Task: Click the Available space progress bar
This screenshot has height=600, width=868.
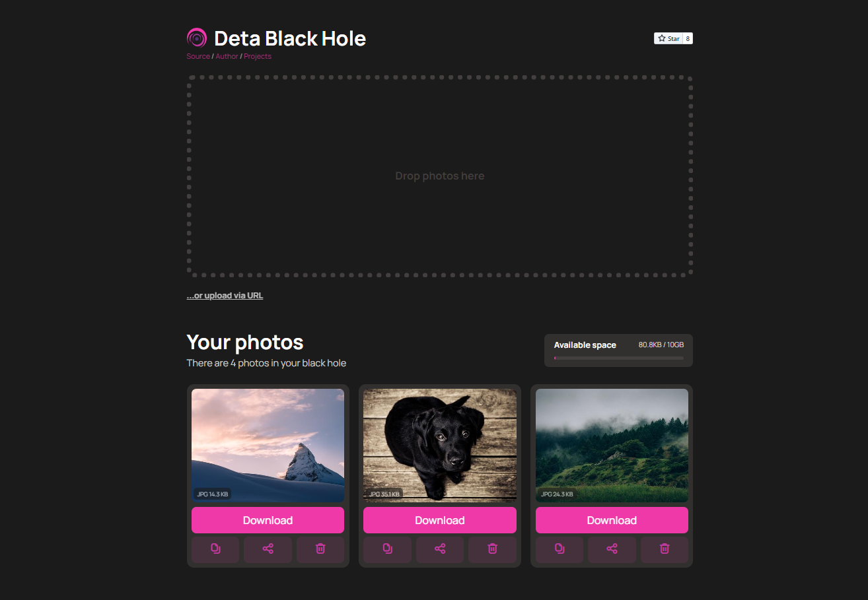Action: coord(618,358)
